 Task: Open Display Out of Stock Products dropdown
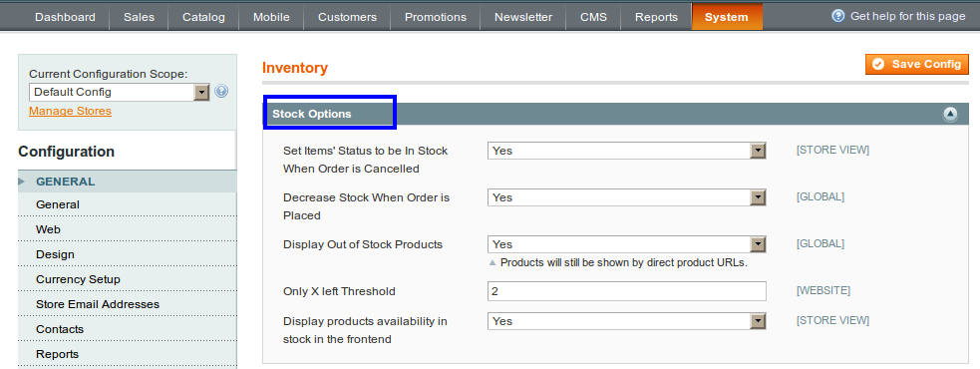[x=627, y=244]
